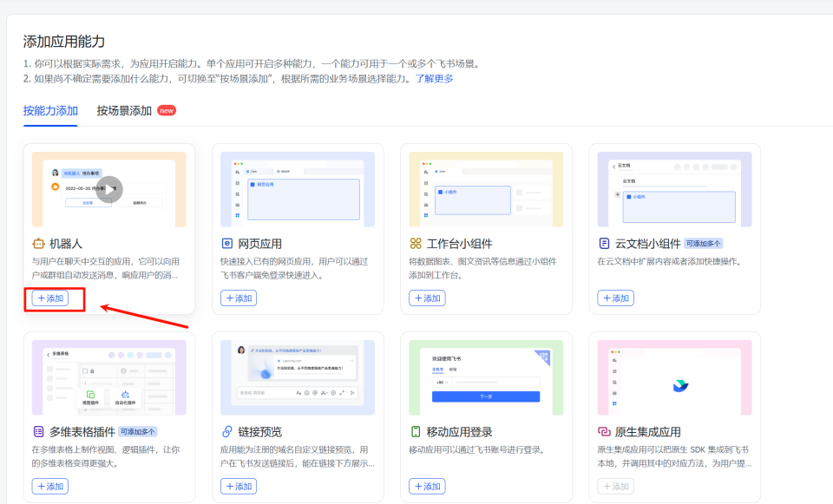This screenshot has width=833, height=504.
Task: Click the link icon beside 链接预览
Action: [x=226, y=432]
